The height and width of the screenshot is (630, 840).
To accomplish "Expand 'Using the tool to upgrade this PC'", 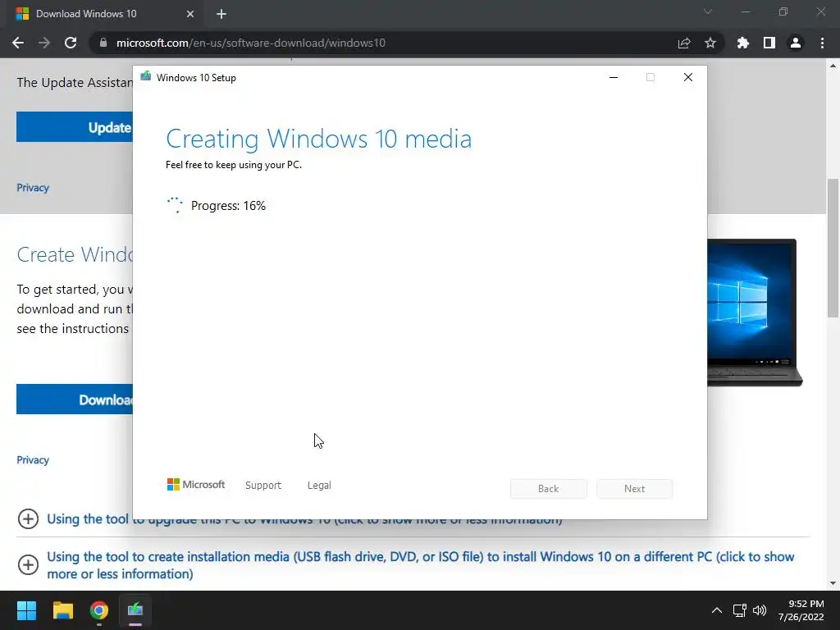I will pyautogui.click(x=28, y=518).
